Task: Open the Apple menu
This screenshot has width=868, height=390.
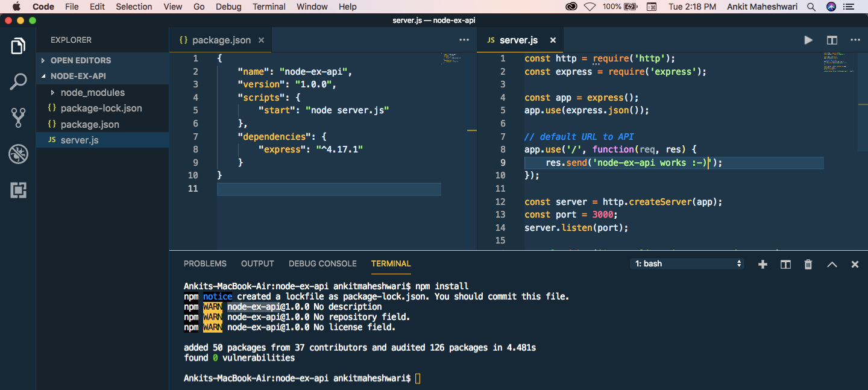Action: click(16, 7)
